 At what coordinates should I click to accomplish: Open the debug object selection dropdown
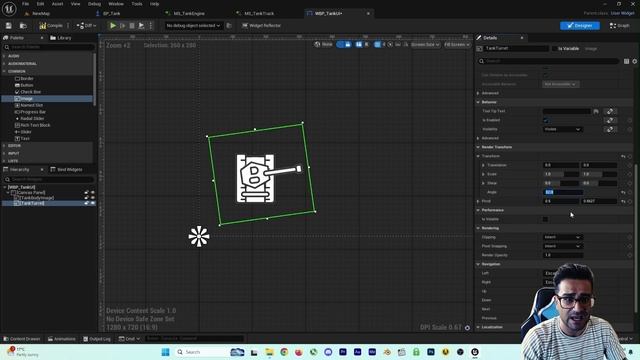(x=193, y=26)
